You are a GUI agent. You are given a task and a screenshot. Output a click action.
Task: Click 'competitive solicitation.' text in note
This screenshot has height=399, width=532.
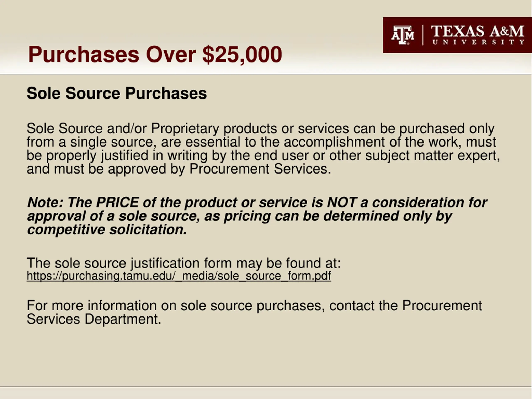[107, 230]
